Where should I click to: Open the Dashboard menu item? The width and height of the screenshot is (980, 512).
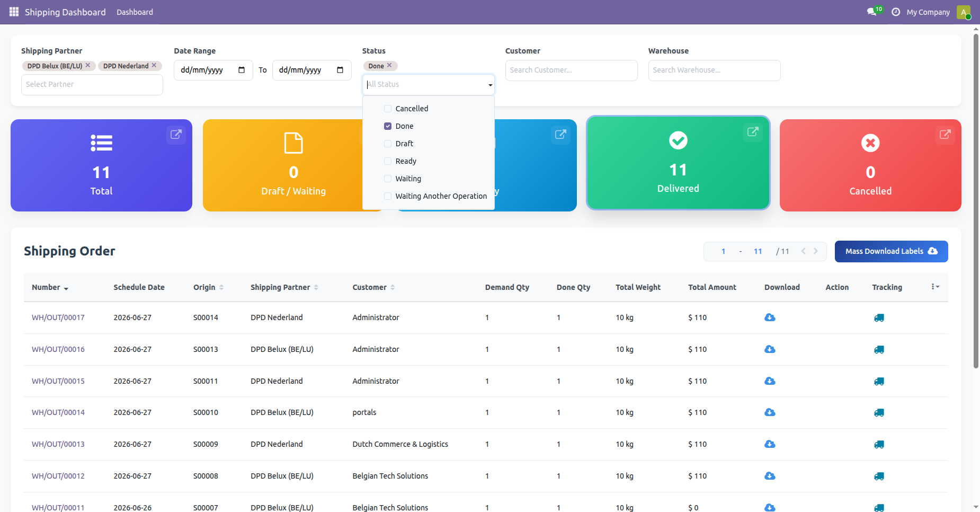pos(135,12)
